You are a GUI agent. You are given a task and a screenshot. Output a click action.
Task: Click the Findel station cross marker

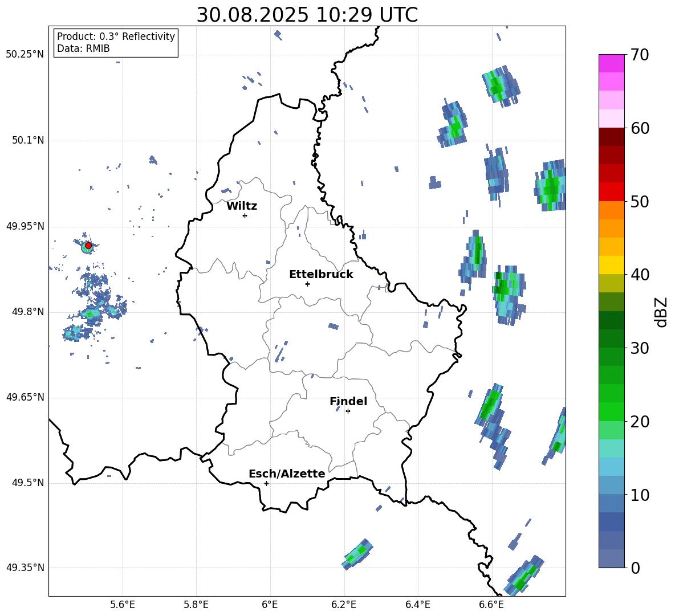point(348,411)
